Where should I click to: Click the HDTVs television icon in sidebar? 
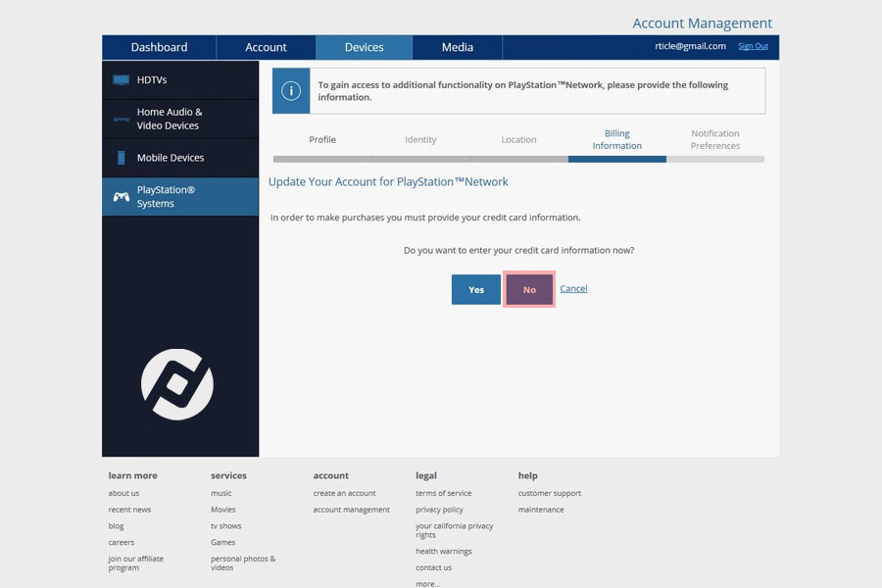click(121, 80)
